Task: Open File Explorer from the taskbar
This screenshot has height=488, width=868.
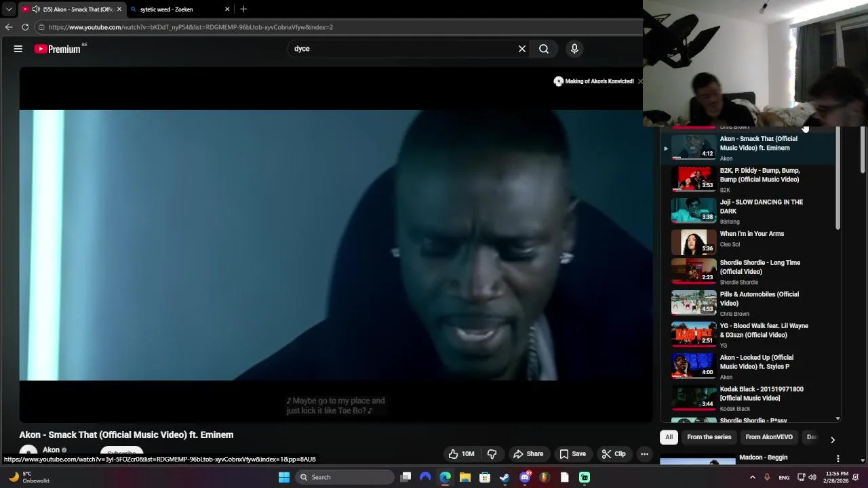Action: pyautogui.click(x=465, y=477)
